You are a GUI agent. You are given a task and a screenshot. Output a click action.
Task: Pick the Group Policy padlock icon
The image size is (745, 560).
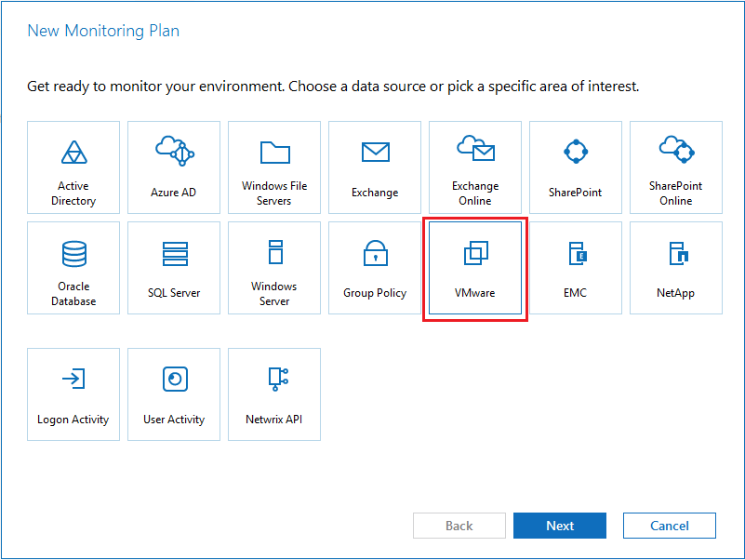[376, 253]
